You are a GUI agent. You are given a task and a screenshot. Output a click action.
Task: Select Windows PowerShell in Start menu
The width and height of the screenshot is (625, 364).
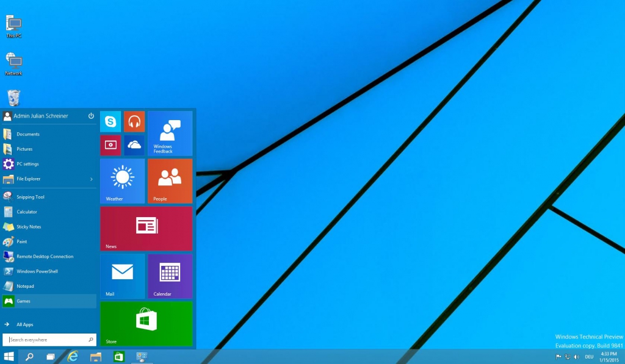[37, 271]
